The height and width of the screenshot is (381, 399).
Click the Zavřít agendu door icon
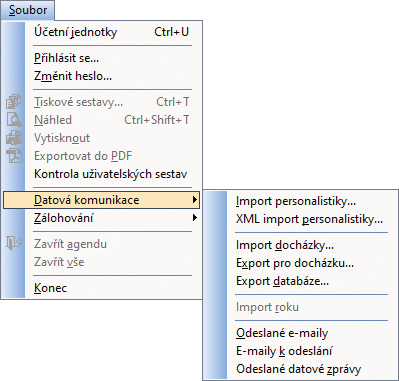tap(14, 244)
